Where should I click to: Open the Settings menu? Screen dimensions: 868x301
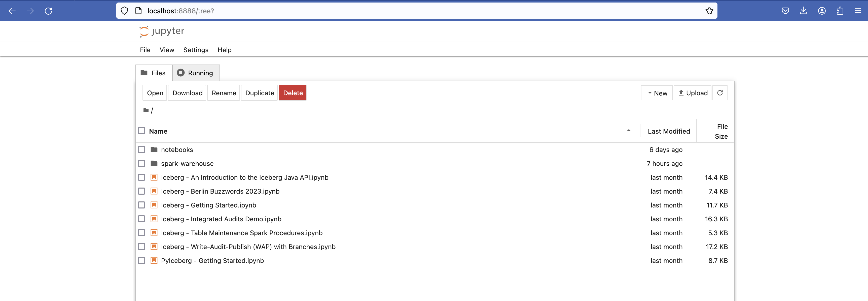click(x=195, y=50)
